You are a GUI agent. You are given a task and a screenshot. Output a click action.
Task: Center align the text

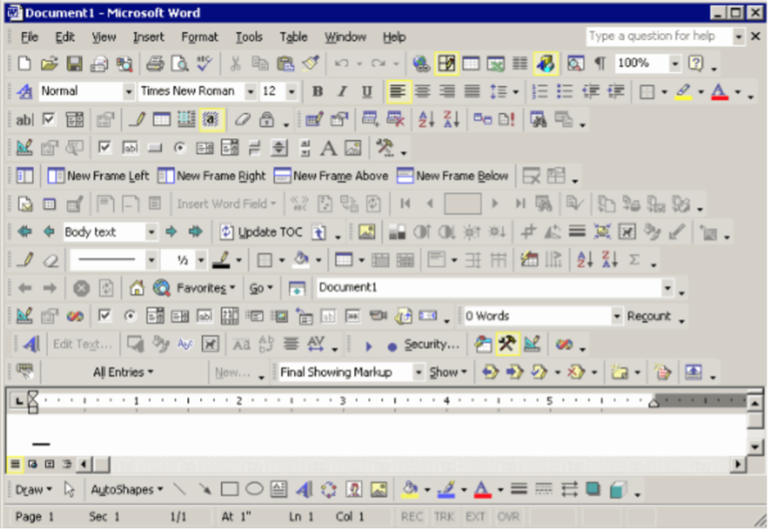[422, 92]
